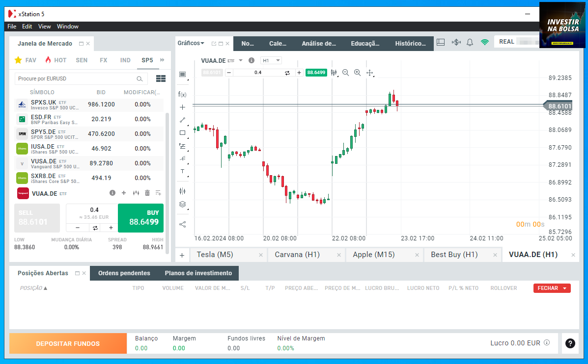This screenshot has height=364, width=588.
Task: Click the plus icon on VUAA.DE row
Action: (124, 193)
